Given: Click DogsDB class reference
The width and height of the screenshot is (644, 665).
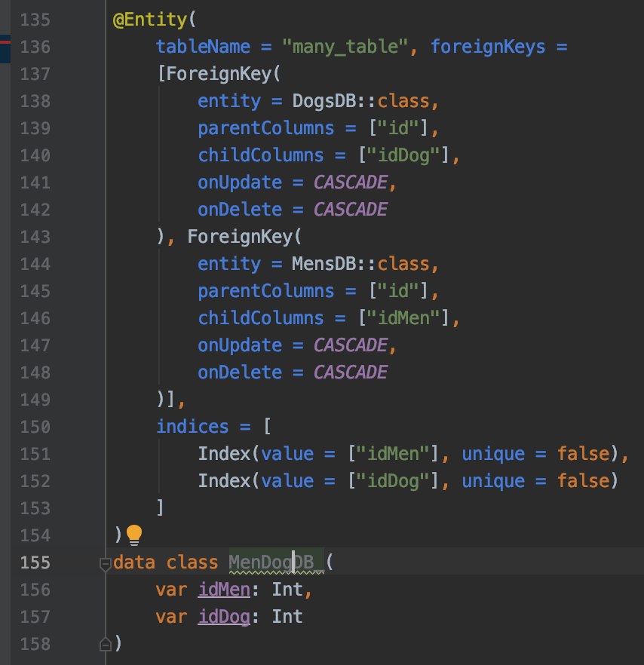Looking at the screenshot, I should click(x=324, y=101).
